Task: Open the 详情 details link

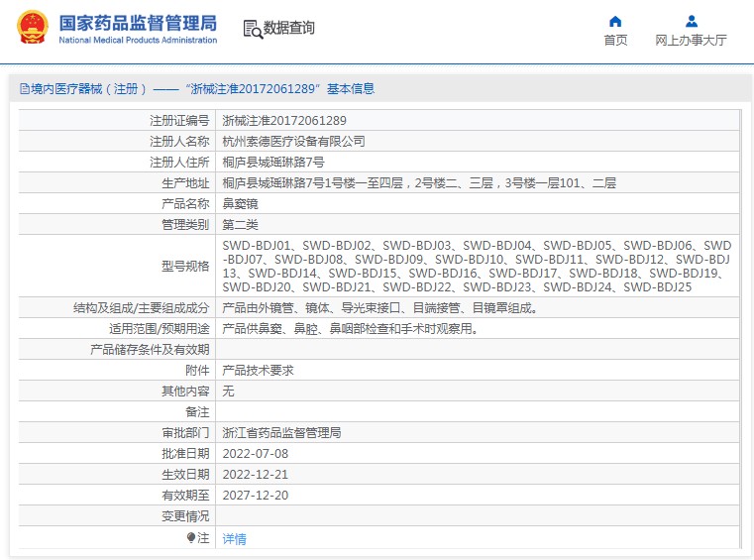Action: tap(234, 539)
